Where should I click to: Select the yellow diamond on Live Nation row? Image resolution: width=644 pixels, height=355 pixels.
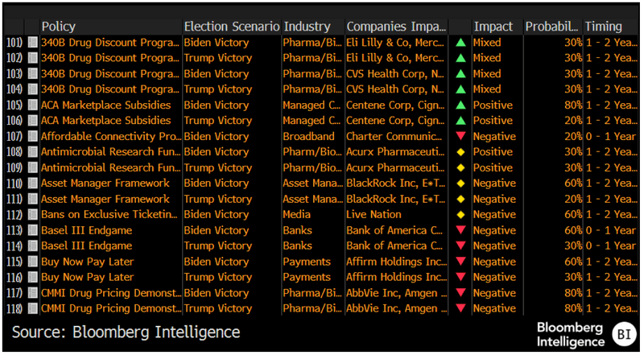(460, 214)
